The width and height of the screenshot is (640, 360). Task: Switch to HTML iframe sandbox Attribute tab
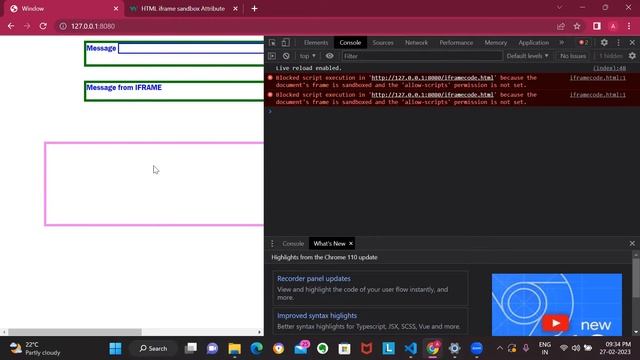click(x=183, y=9)
